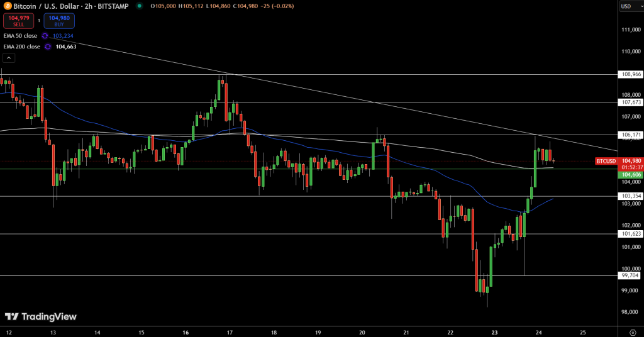644x337 pixels.
Task: Select the EMA 50 close legend label
Action: click(x=20, y=36)
